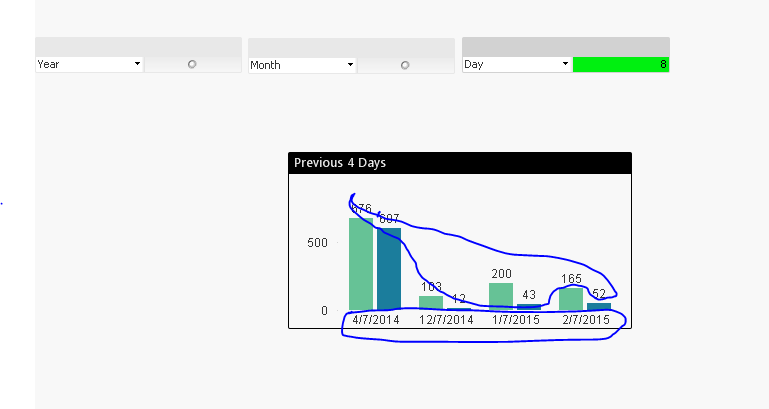The width and height of the screenshot is (769, 409).
Task: Click the 165 data value label
Action: tap(571, 279)
